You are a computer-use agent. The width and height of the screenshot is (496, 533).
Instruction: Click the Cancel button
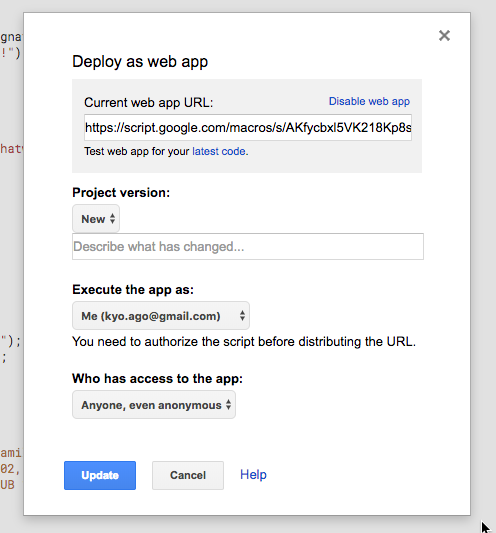coord(188,475)
